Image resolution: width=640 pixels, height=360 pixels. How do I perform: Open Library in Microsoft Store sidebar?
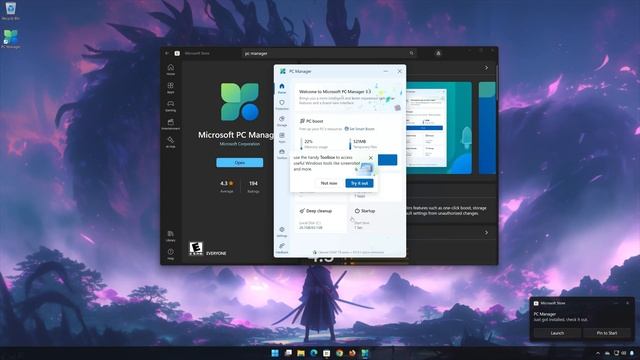(171, 236)
